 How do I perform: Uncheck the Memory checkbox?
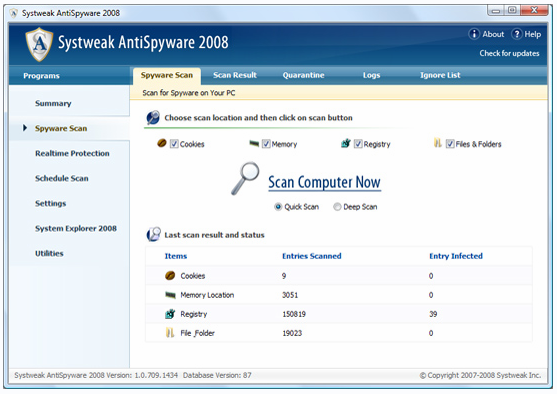coord(266,144)
